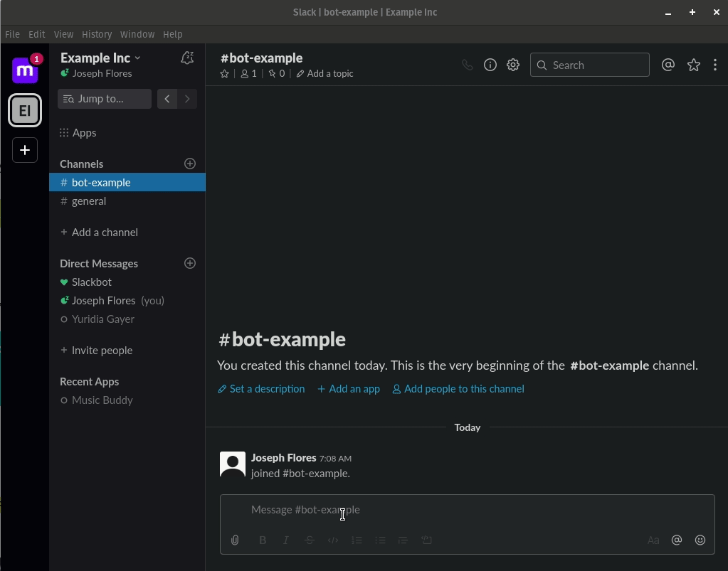Show starred items star icon

[694, 65]
